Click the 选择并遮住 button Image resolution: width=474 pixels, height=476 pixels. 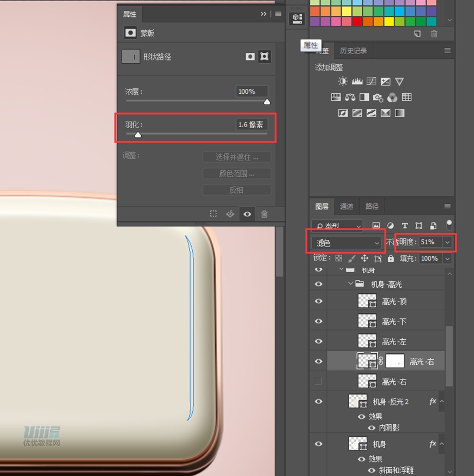236,157
